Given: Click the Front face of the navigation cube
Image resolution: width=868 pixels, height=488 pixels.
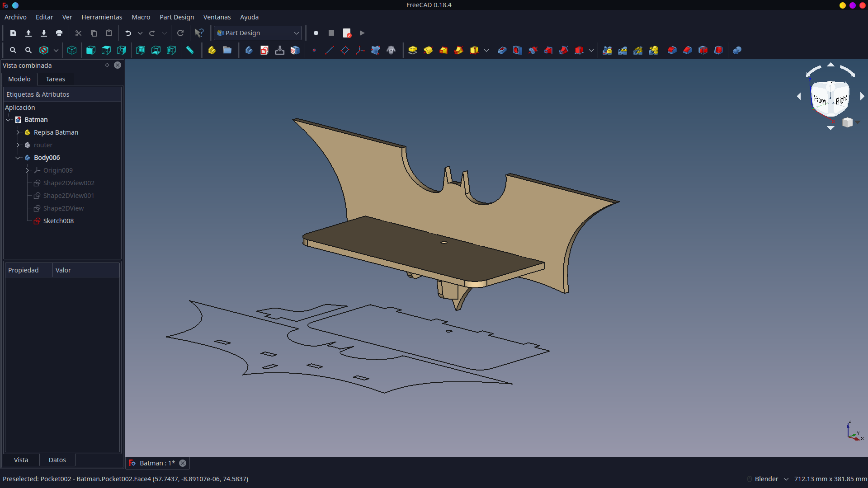Looking at the screenshot, I should coord(820,100).
